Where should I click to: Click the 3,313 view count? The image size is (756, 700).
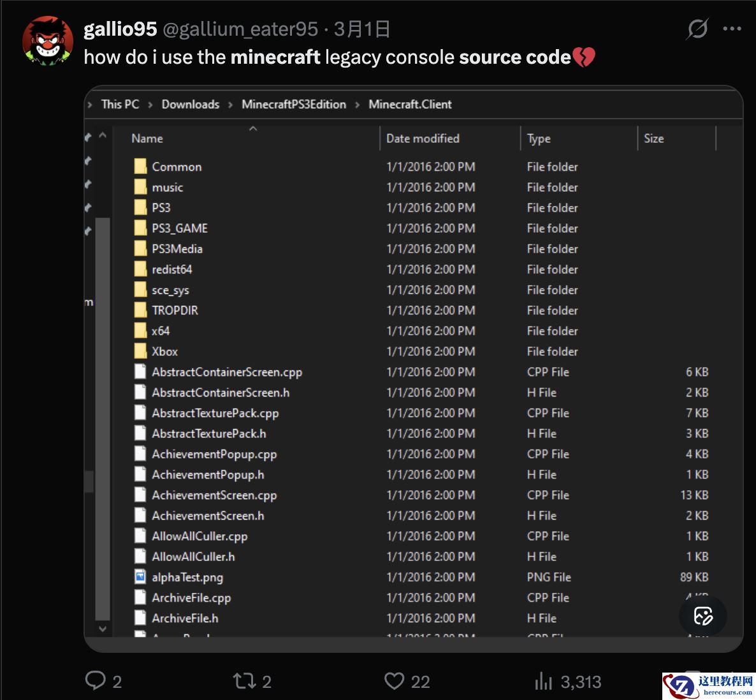581,682
